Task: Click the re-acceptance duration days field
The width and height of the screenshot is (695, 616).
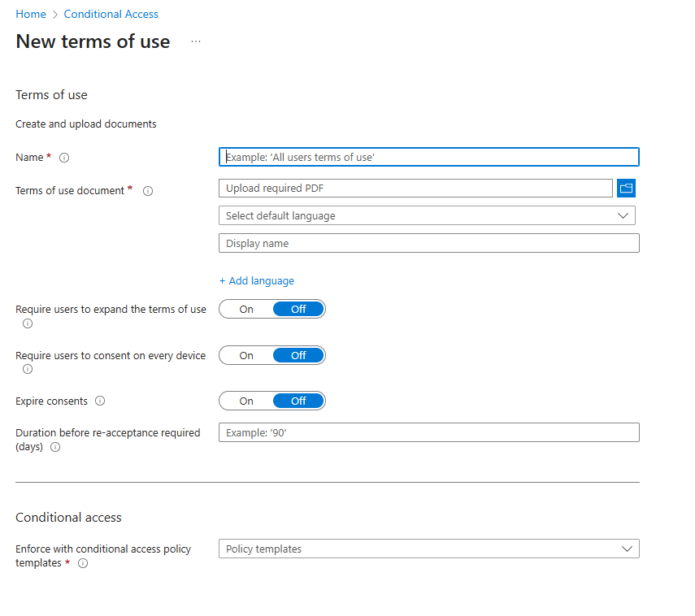Action: pos(428,432)
